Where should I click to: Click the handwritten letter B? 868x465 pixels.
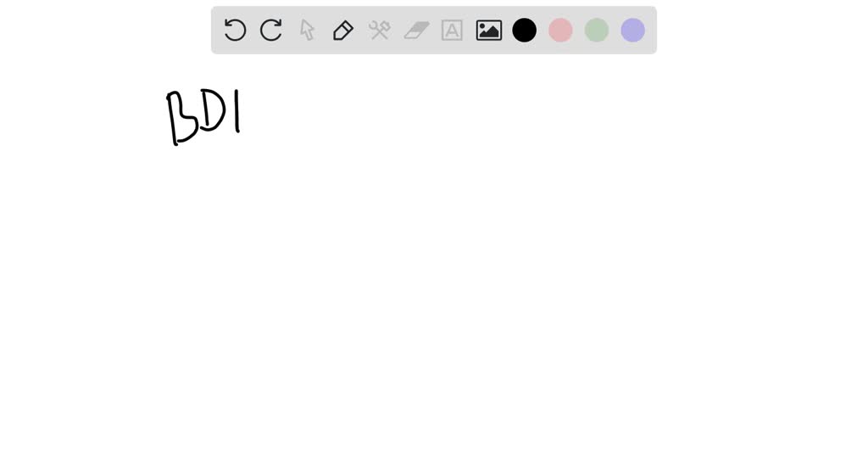181,117
